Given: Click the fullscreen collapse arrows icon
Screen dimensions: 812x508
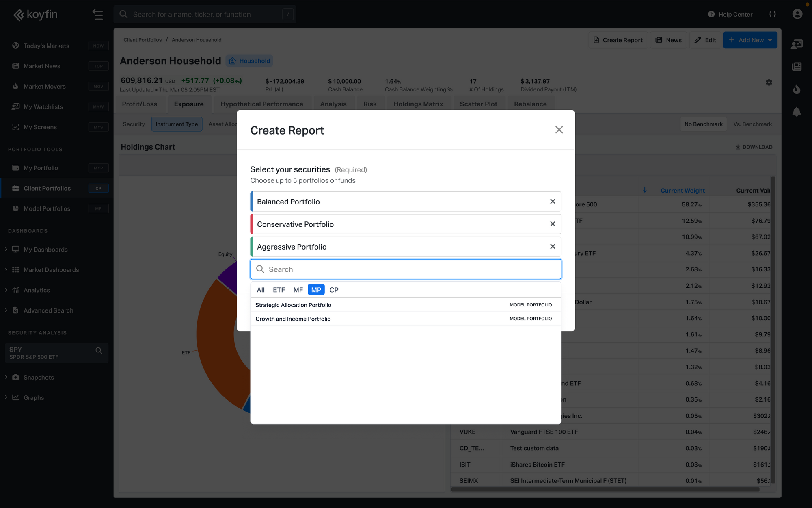Looking at the screenshot, I should tap(772, 14).
